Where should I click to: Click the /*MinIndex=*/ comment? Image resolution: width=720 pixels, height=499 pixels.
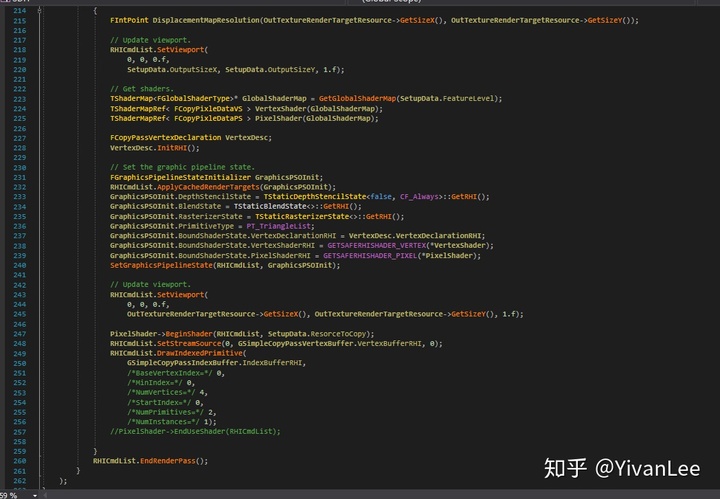155,382
